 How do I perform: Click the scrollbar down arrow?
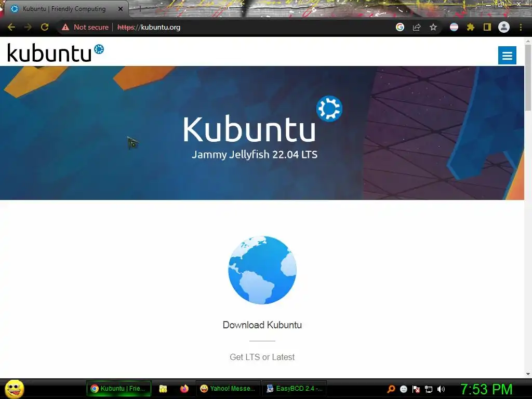pos(528,374)
